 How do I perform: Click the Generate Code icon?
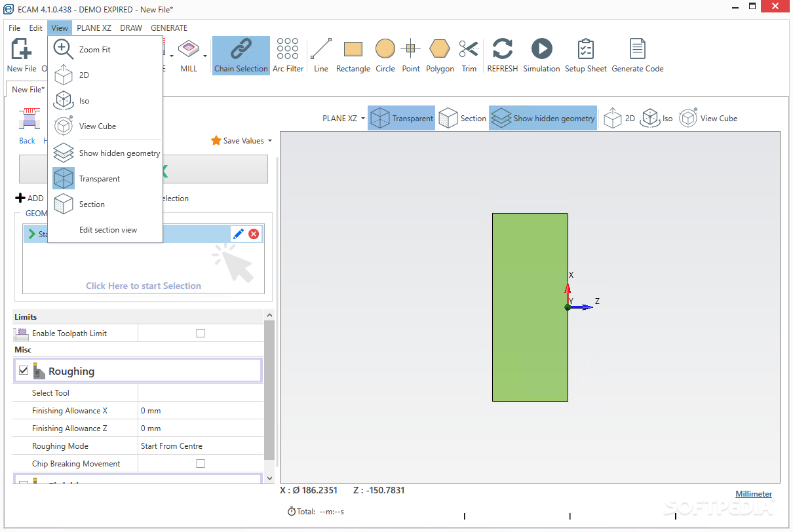point(638,55)
